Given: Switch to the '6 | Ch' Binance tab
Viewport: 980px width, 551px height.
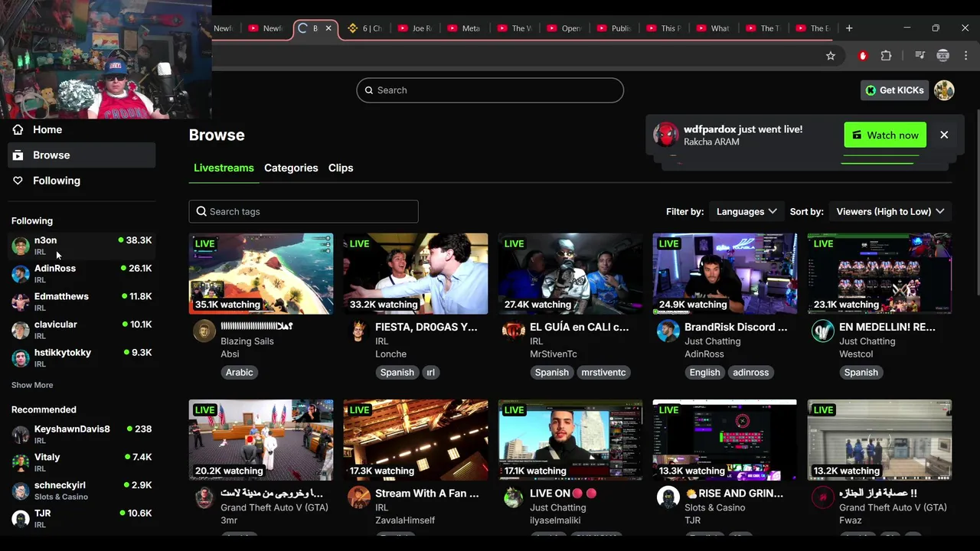Looking at the screenshot, I should (364, 28).
